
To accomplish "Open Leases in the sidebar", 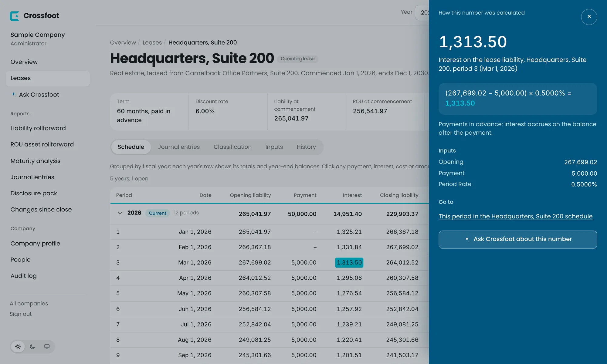I will (48, 78).
